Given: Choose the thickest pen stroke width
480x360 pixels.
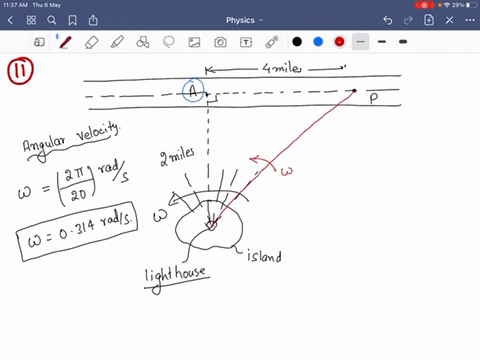Looking at the screenshot, I should tap(403, 42).
